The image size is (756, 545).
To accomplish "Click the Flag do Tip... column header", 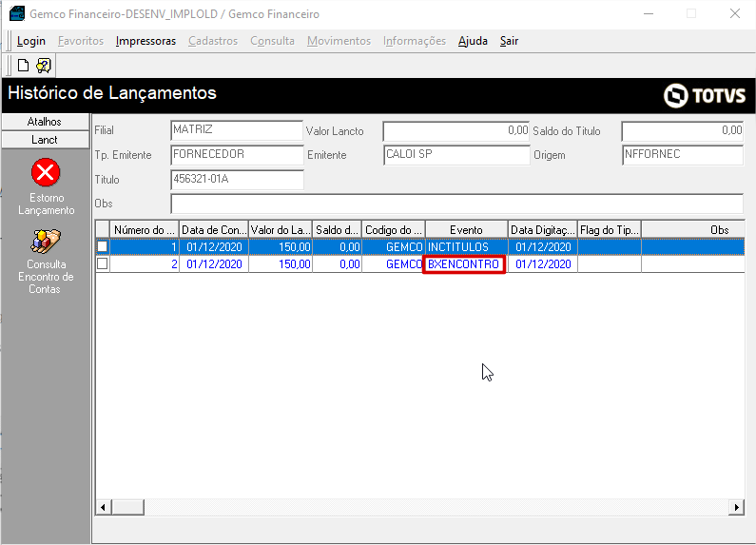I will pos(609,229).
